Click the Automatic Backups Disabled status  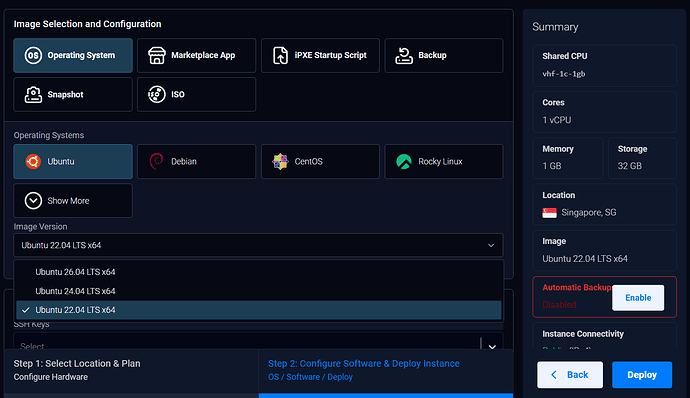(x=559, y=305)
